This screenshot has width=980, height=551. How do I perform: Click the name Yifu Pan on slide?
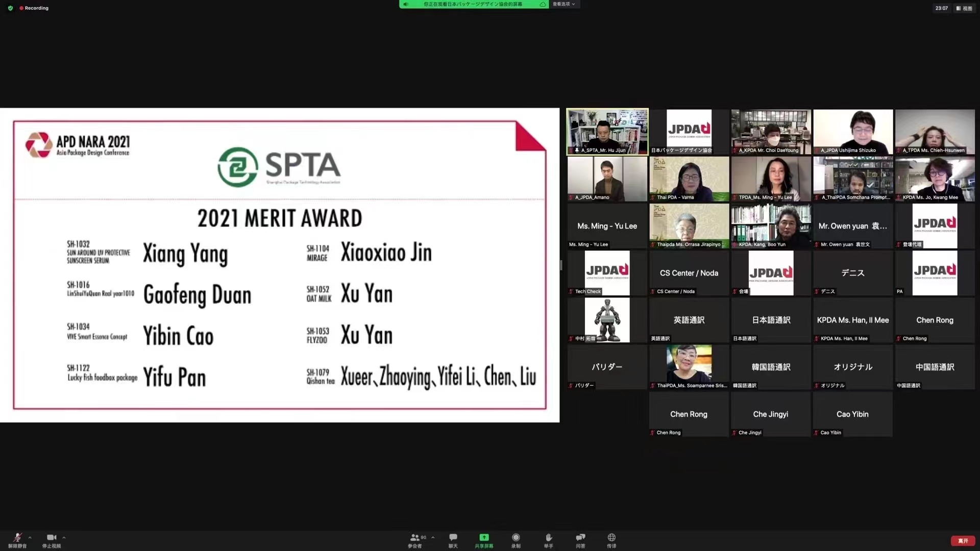pos(175,378)
